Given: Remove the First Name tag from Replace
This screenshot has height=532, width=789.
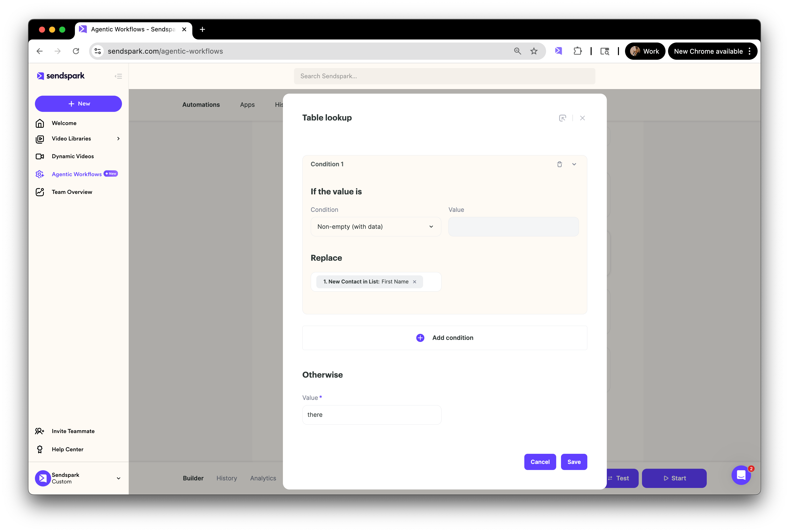Looking at the screenshot, I should click(x=414, y=282).
